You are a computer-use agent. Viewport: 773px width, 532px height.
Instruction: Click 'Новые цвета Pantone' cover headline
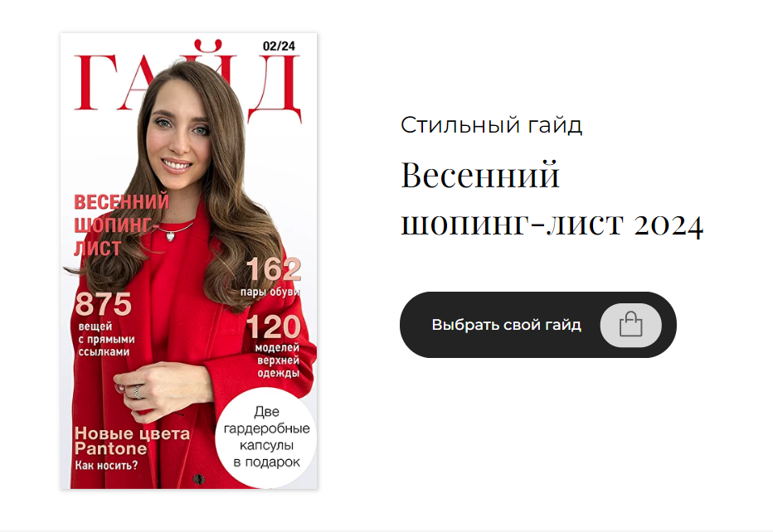tap(132, 441)
